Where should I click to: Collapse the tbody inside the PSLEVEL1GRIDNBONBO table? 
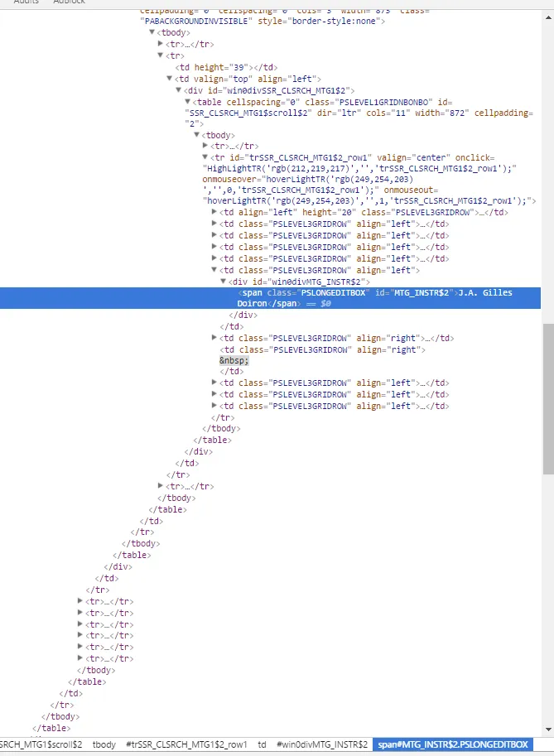point(197,134)
